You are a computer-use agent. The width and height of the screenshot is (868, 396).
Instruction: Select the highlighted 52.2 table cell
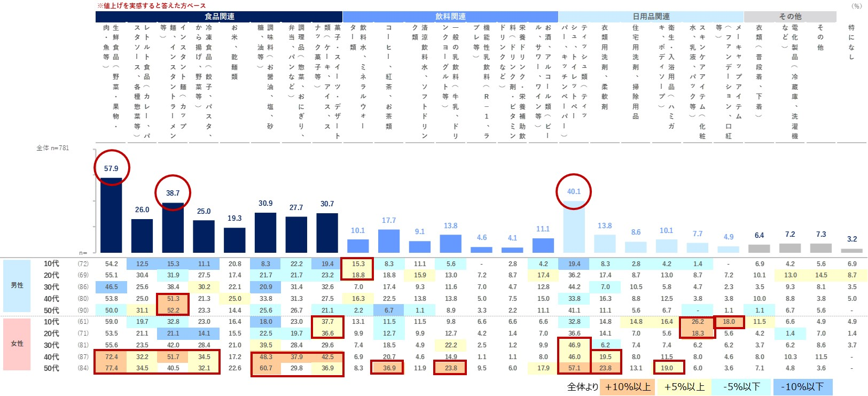[x=173, y=310]
